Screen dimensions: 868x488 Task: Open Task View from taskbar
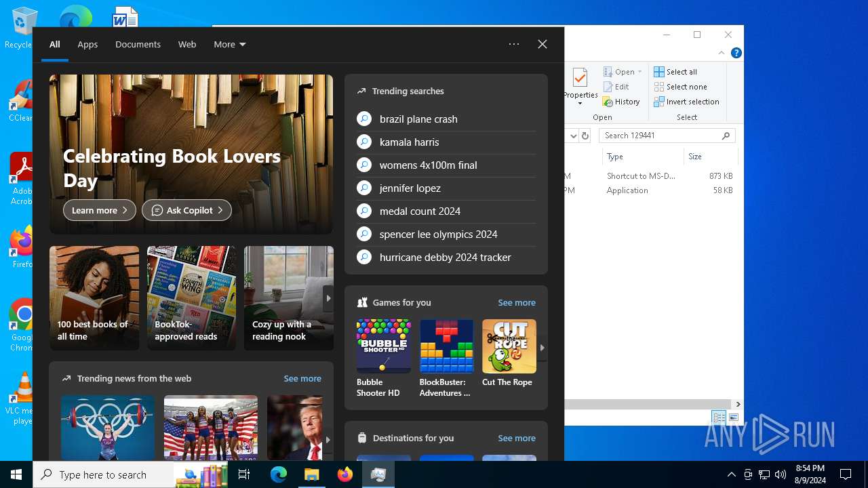point(244,474)
